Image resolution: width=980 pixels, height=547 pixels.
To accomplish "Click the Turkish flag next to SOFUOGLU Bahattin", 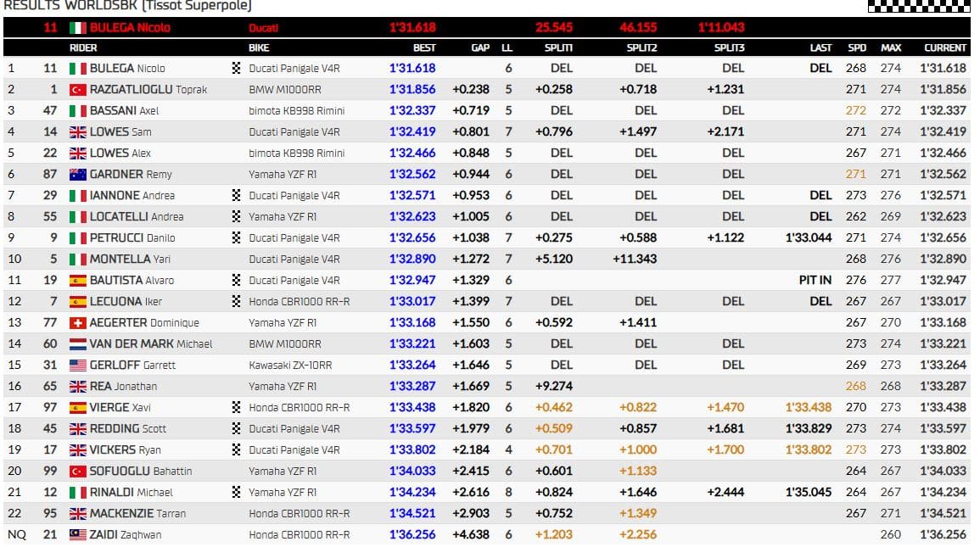I will (x=77, y=472).
